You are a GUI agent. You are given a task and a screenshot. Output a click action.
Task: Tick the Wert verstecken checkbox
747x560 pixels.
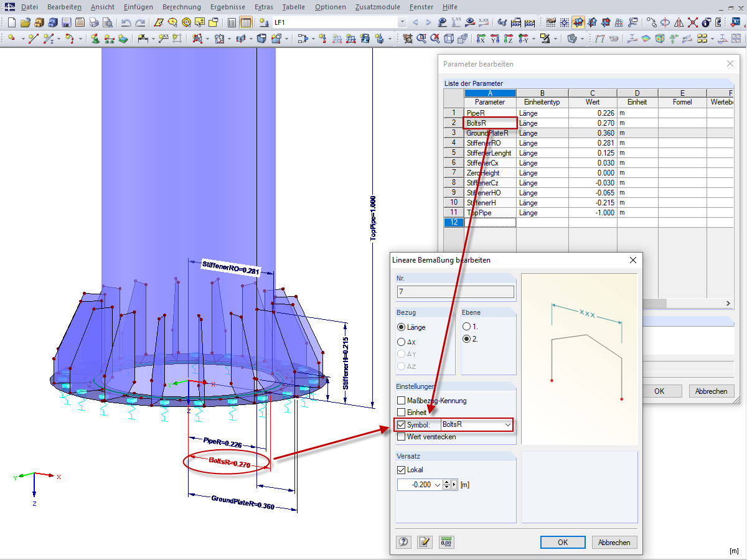tap(402, 436)
